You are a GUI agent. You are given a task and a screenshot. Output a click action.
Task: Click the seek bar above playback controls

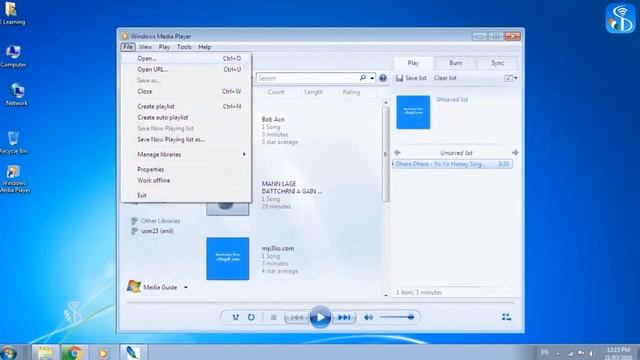320,303
